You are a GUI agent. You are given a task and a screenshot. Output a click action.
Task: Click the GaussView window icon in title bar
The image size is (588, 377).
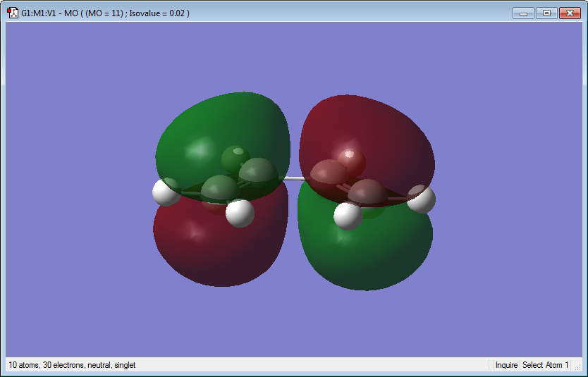coord(13,13)
